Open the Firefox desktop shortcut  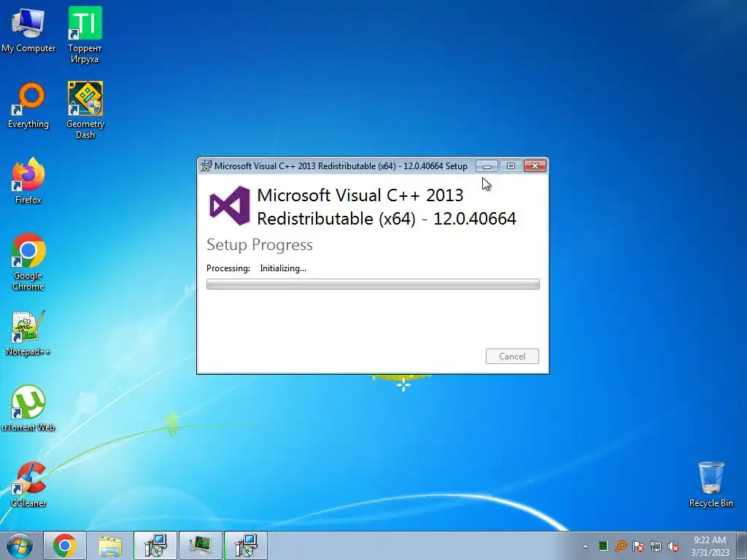28,181
